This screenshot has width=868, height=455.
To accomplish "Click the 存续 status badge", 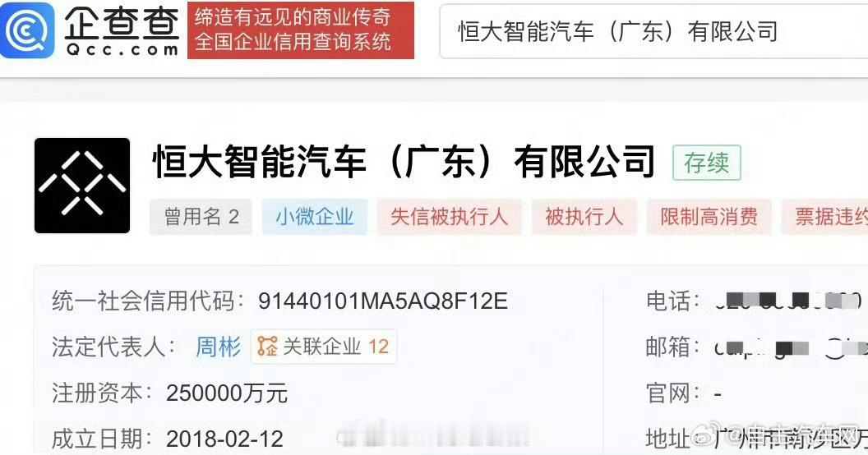I will coord(706,163).
